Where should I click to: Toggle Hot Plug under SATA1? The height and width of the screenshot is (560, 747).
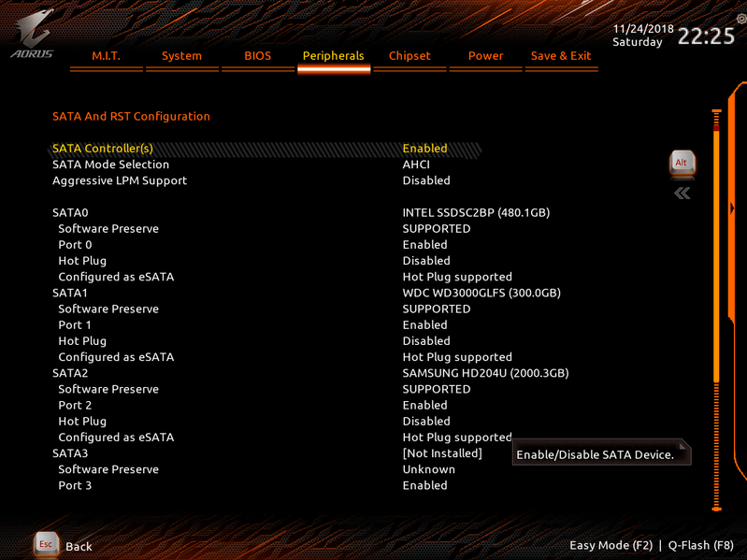pyautogui.click(x=426, y=341)
